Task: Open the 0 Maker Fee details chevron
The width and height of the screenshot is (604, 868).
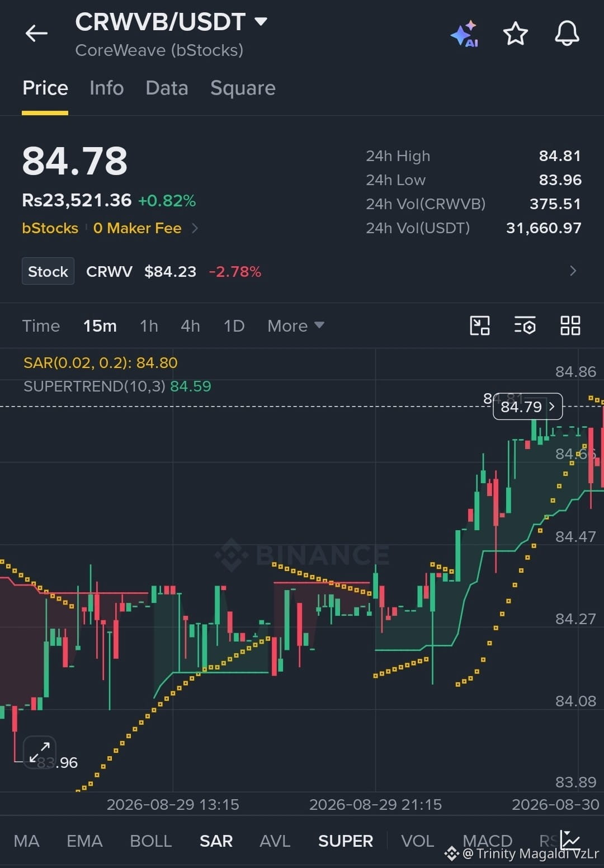Action: (195, 228)
